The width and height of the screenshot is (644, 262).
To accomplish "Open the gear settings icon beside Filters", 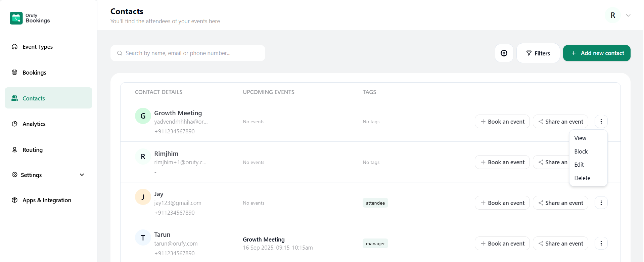I will pyautogui.click(x=504, y=53).
